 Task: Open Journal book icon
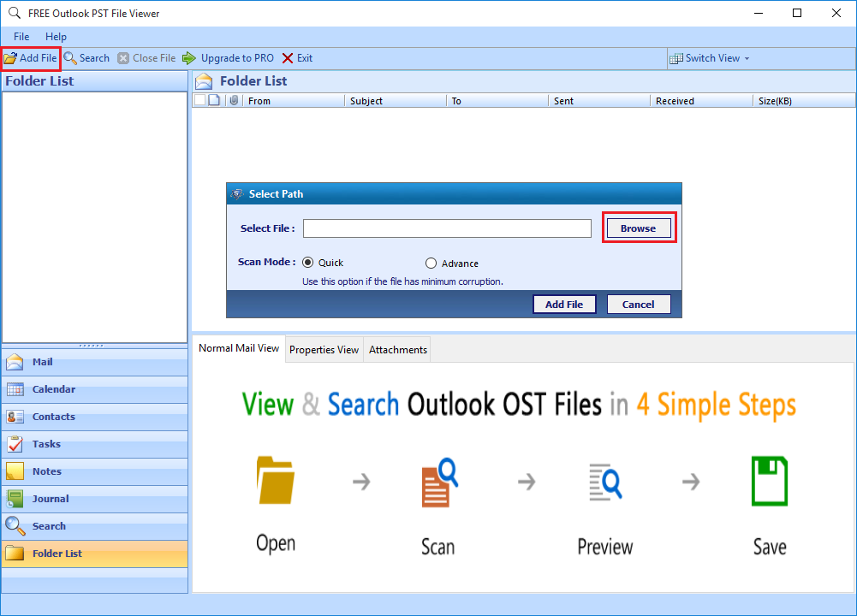click(15, 499)
